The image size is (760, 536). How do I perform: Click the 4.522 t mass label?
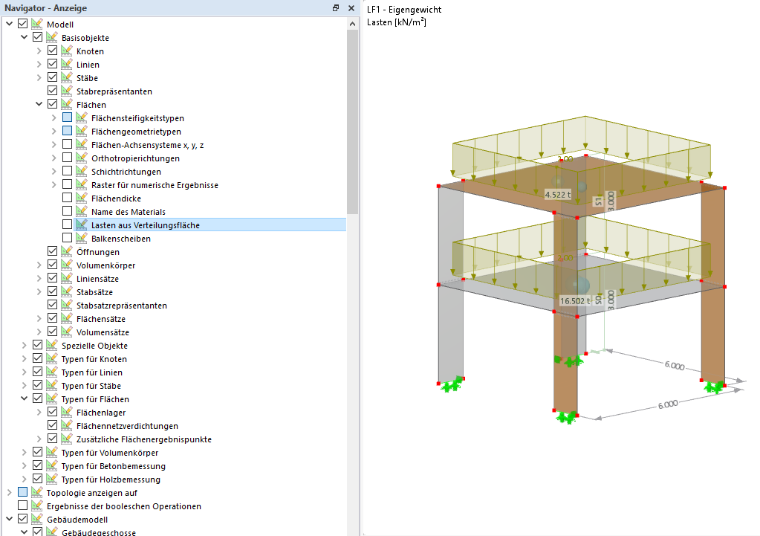coord(557,195)
